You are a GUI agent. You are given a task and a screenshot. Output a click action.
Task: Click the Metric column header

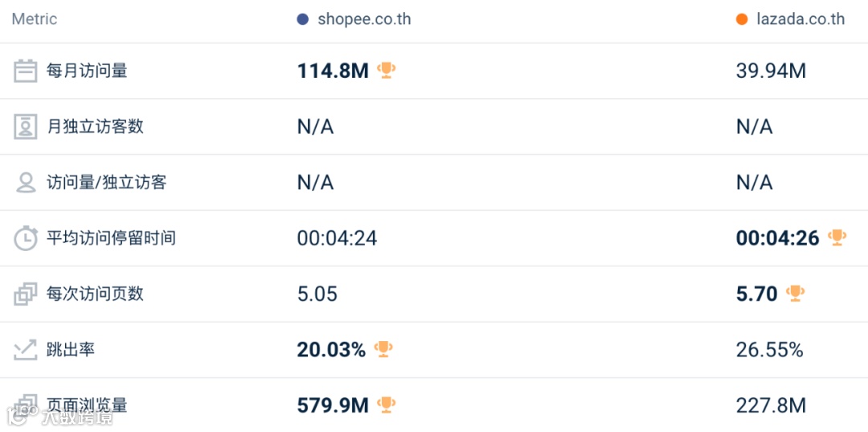click(35, 19)
